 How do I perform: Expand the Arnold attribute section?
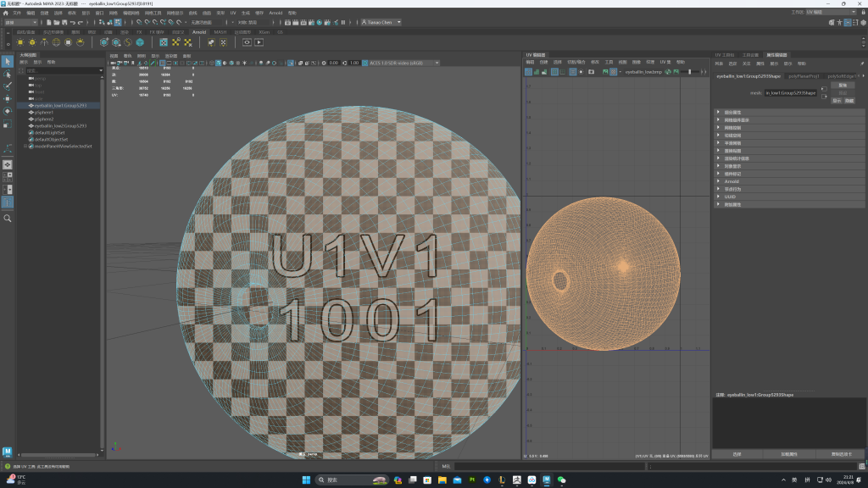pyautogui.click(x=732, y=181)
